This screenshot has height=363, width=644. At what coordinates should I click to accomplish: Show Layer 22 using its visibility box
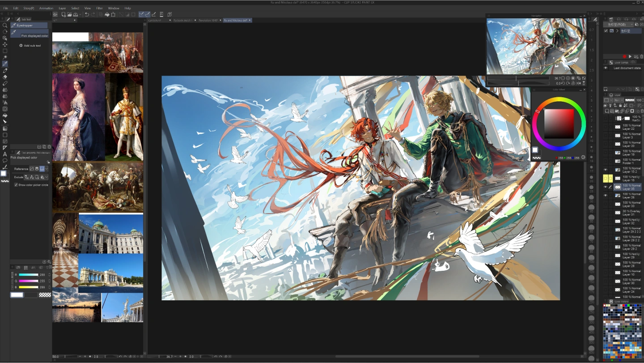tap(606, 127)
